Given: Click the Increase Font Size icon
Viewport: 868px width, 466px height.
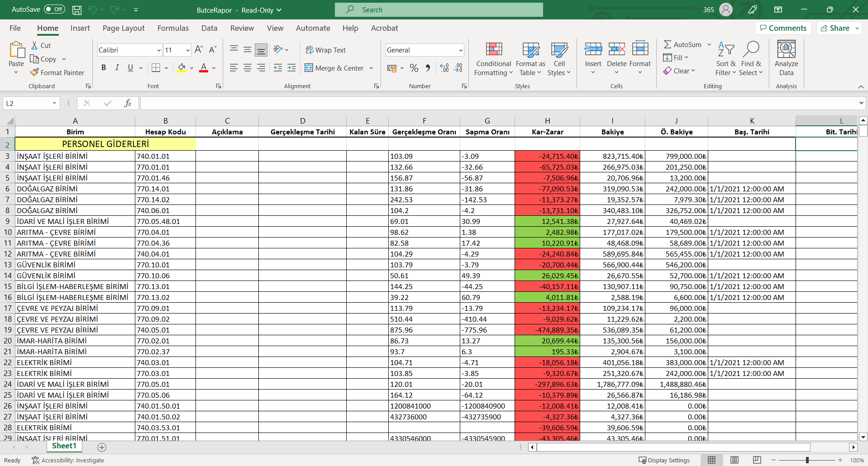Looking at the screenshot, I should [199, 50].
